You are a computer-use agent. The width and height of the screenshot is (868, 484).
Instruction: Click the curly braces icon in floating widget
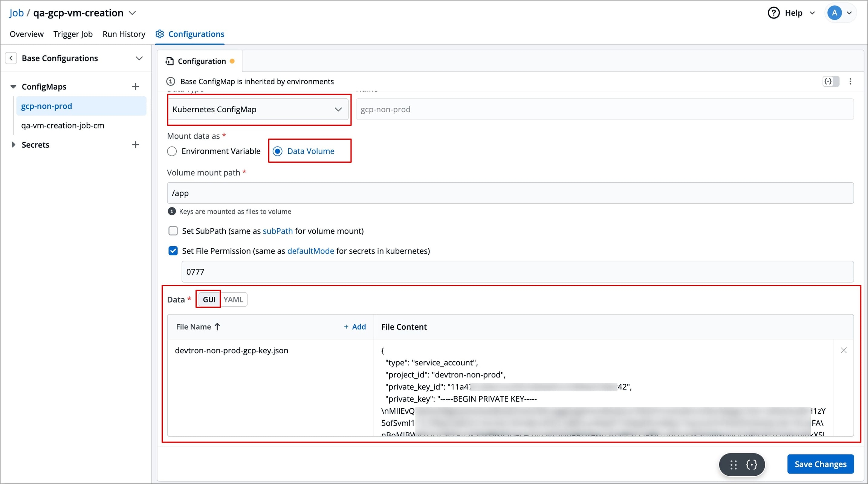tap(752, 464)
